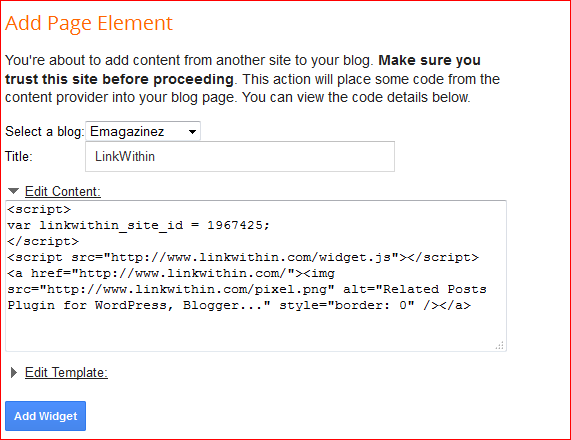Focus the Title field containing LinkWithin

coord(240,156)
